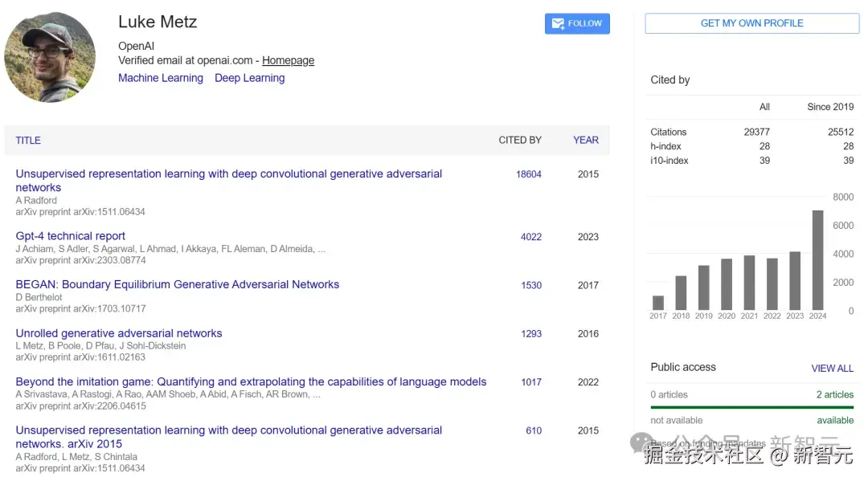Click the VIEW ALL public access link
Screen dimensions: 868x481
[x=832, y=368]
